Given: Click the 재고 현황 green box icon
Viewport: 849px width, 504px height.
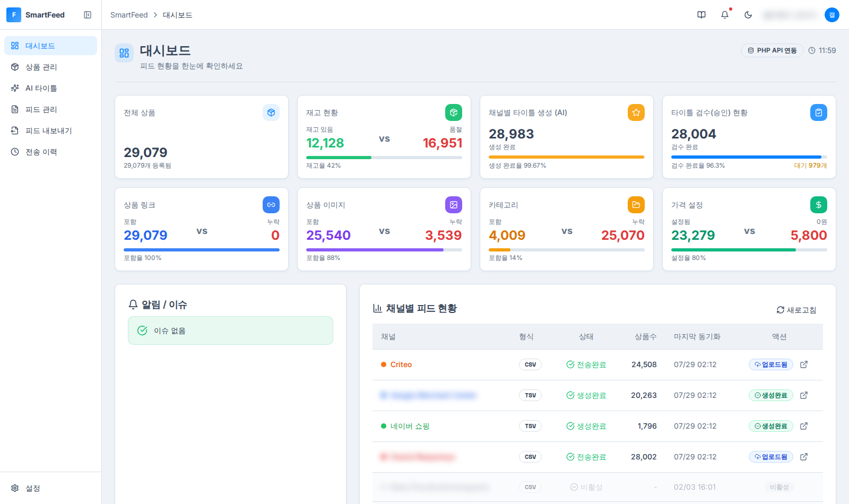Looking at the screenshot, I should point(454,112).
